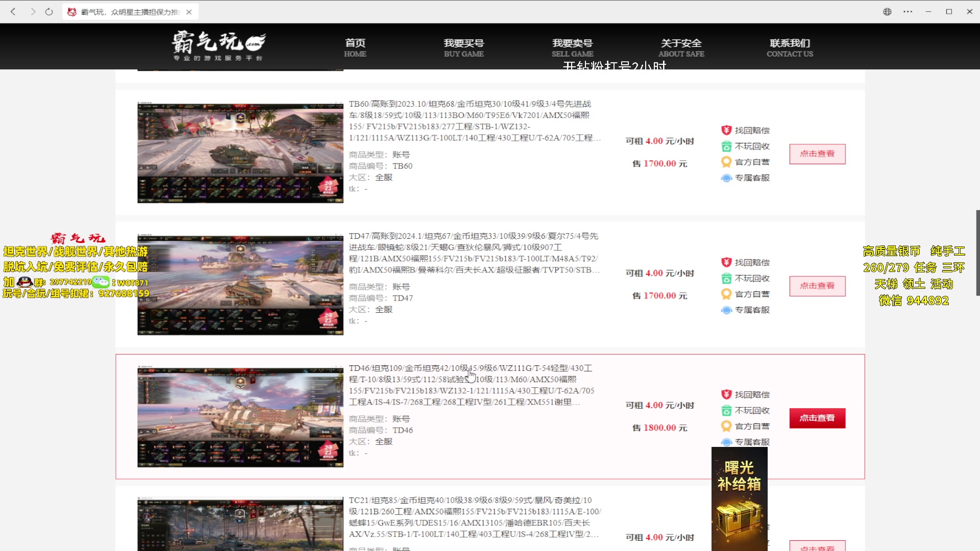Image resolution: width=980 pixels, height=551 pixels.
Task: Close the 霸气玩 browser tab
Action: point(189,12)
